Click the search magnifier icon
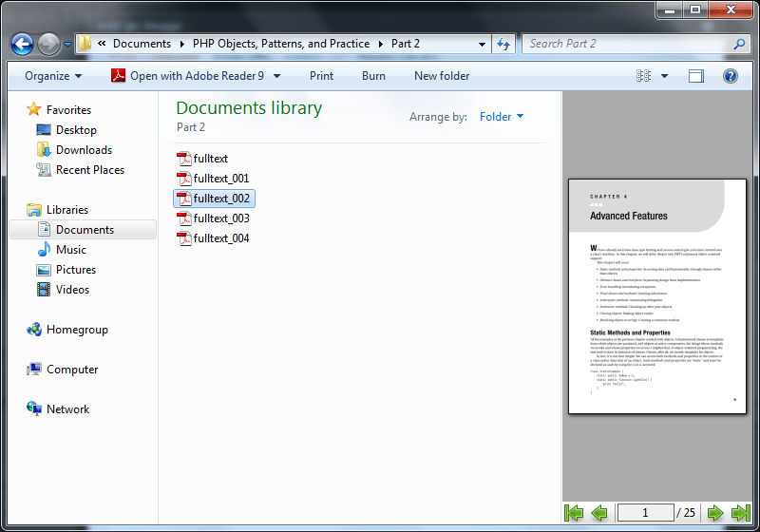 (739, 44)
